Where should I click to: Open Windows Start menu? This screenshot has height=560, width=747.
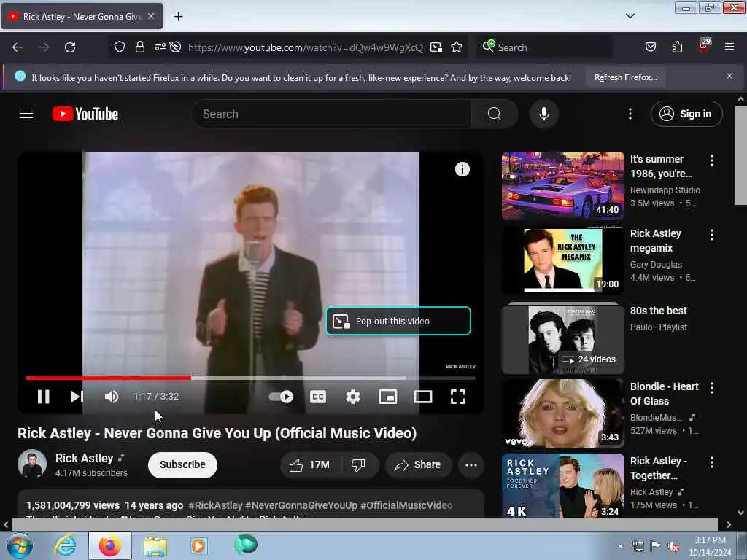[19, 545]
